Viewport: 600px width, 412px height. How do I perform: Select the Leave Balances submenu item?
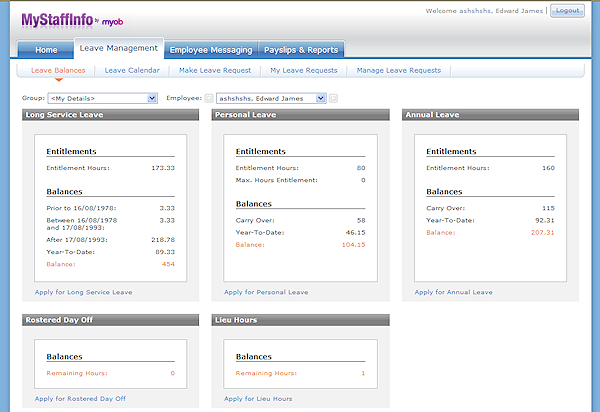[58, 70]
